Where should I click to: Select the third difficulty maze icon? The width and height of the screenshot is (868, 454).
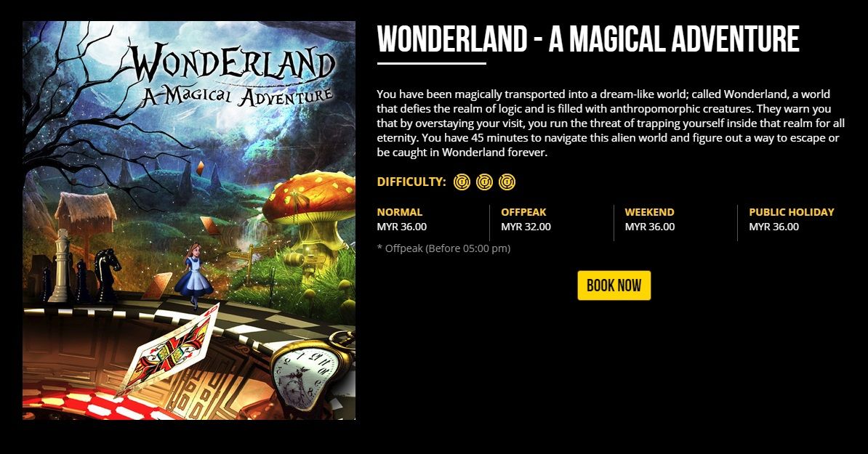[x=507, y=182]
